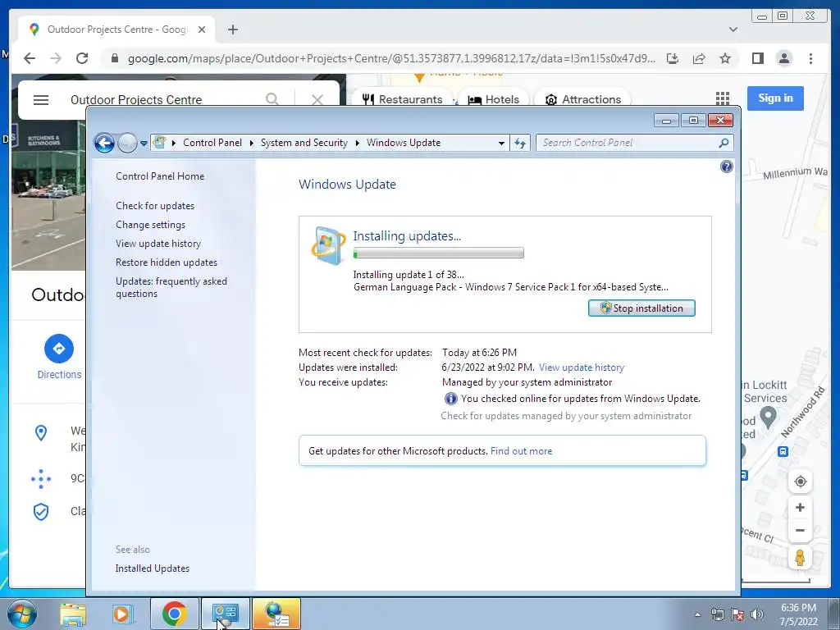The width and height of the screenshot is (840, 630).
Task: Open Google Maps hamburger menu
Action: 41,99
